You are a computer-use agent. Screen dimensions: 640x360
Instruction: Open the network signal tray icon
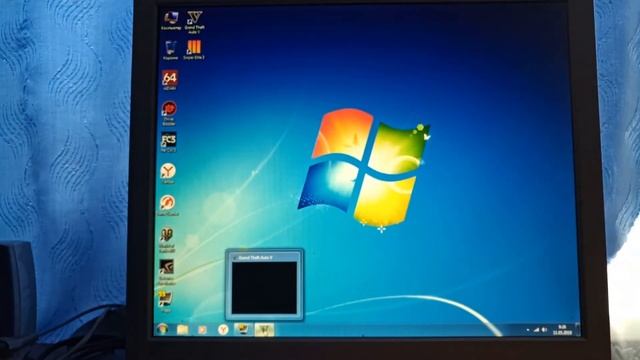[536, 330]
